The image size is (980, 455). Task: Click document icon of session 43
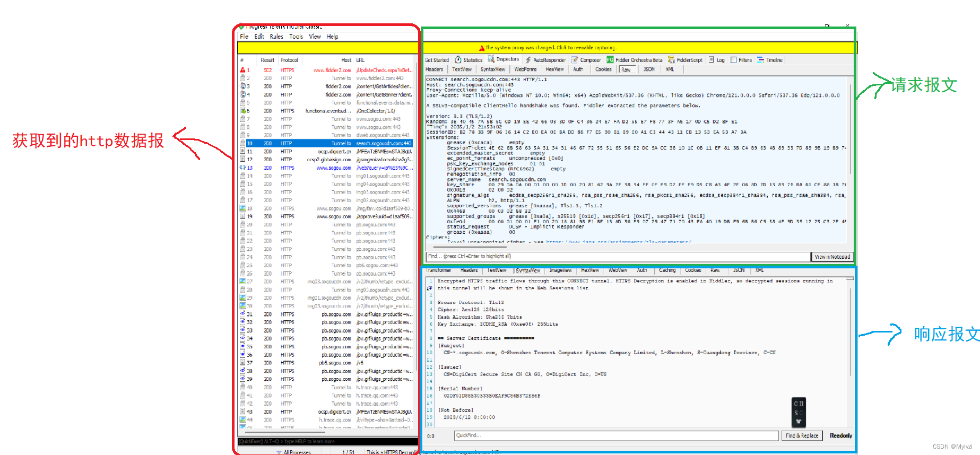coord(243,412)
